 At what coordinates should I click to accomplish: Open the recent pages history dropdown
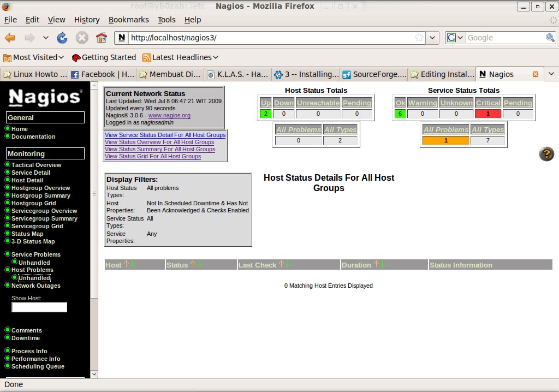(x=46, y=38)
